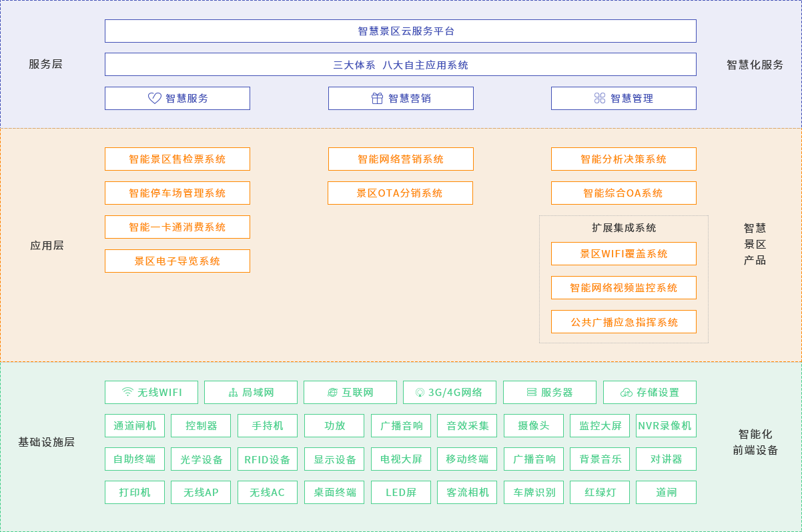Click the globe icon beside 互联网
The image size is (802, 532).
(332, 392)
